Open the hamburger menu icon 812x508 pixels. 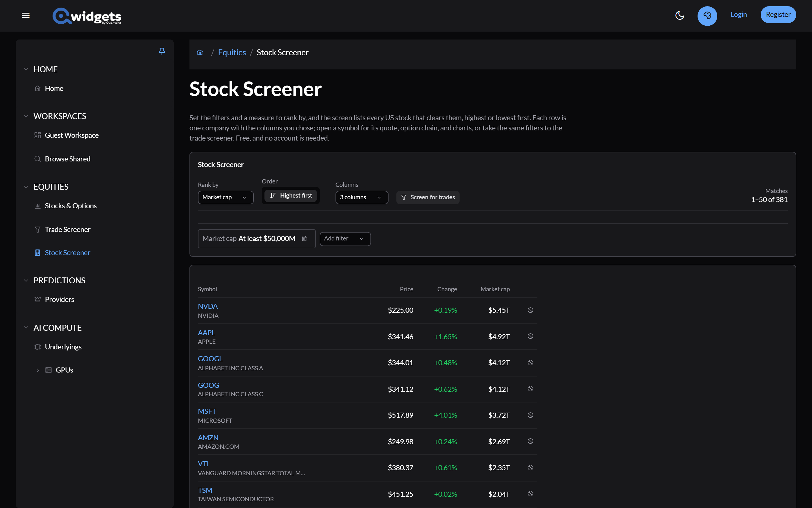click(26, 16)
